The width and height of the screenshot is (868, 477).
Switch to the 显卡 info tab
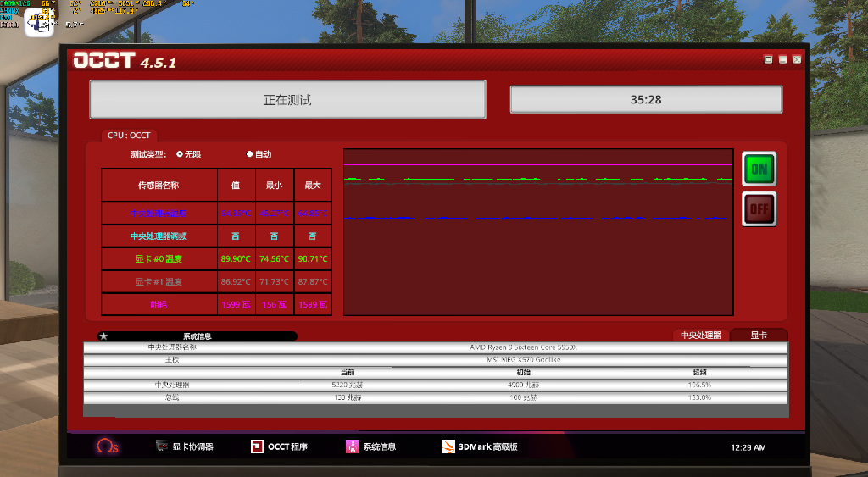coord(759,335)
